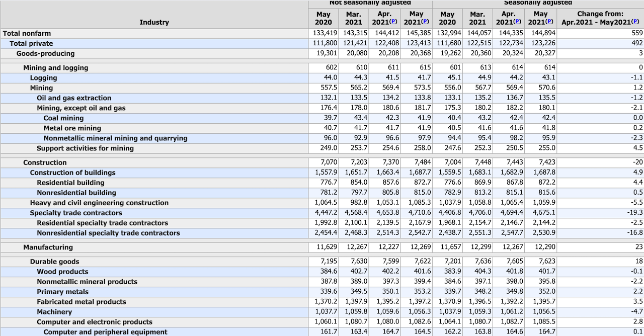Select the 'Total private' row label
Screen dimensions: 644x336
(31, 43)
